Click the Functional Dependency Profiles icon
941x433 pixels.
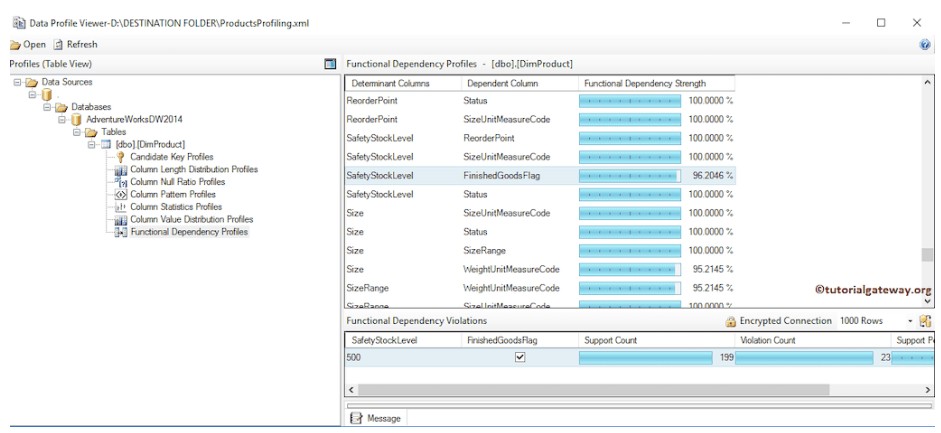pos(121,232)
